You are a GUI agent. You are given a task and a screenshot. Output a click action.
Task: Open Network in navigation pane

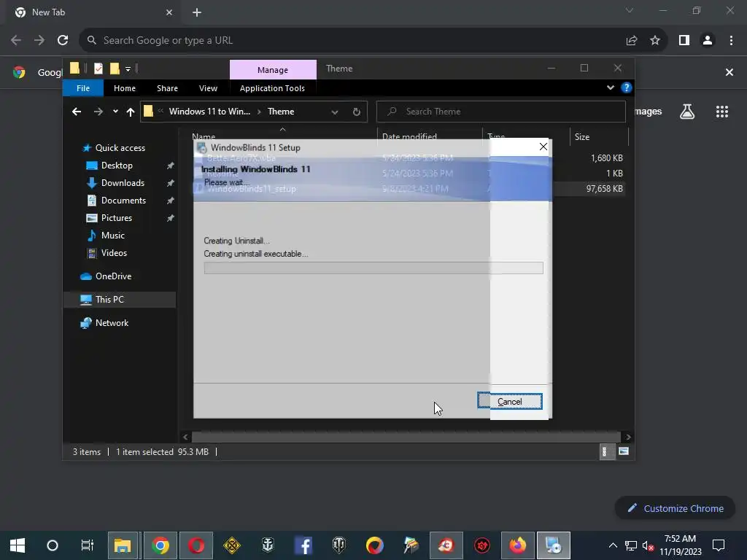pyautogui.click(x=112, y=323)
